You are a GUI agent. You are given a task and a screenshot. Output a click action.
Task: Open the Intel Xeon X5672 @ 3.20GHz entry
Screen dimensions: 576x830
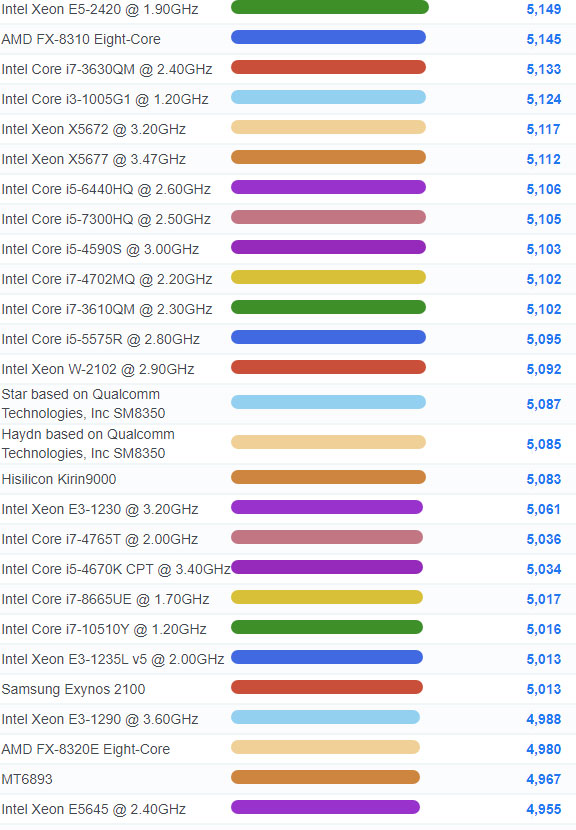click(94, 129)
